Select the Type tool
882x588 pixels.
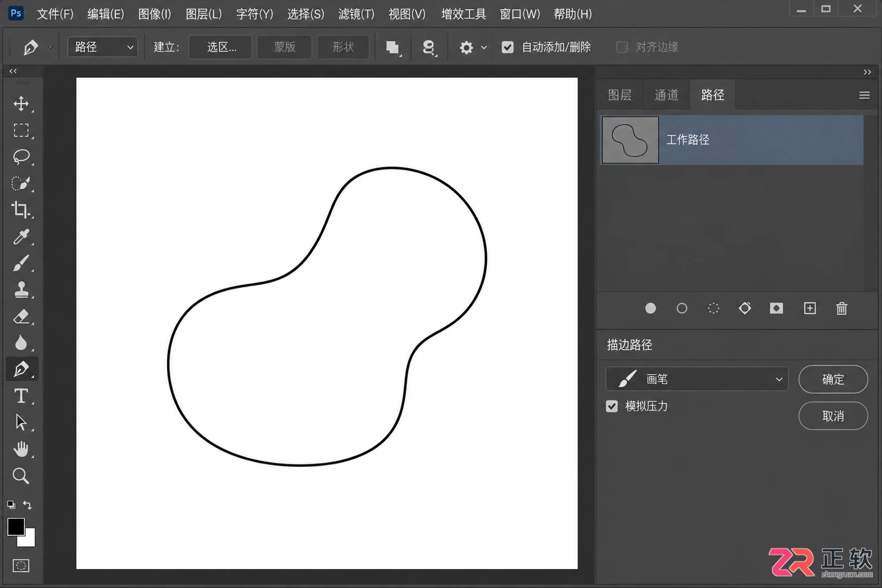[21, 396]
